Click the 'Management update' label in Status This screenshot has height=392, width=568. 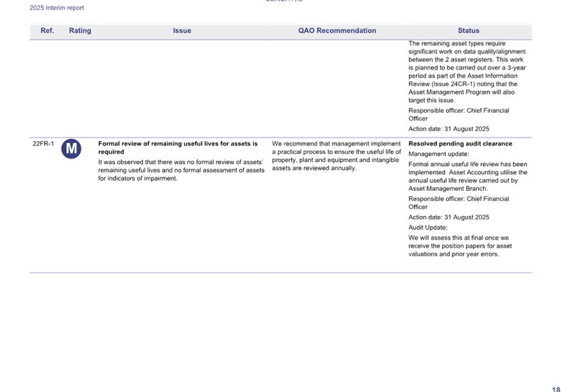pos(438,154)
